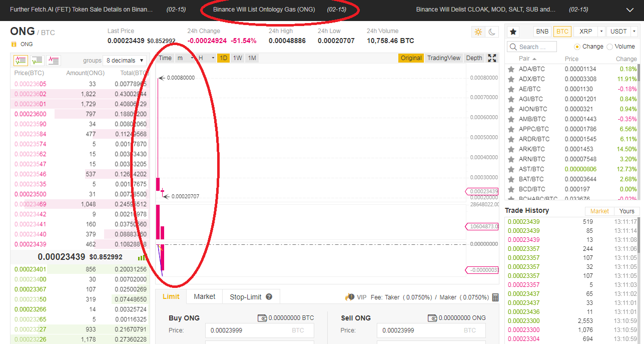This screenshot has height=344, width=644.
Task: Open the minutes interval dropdown
Action: 185,58
